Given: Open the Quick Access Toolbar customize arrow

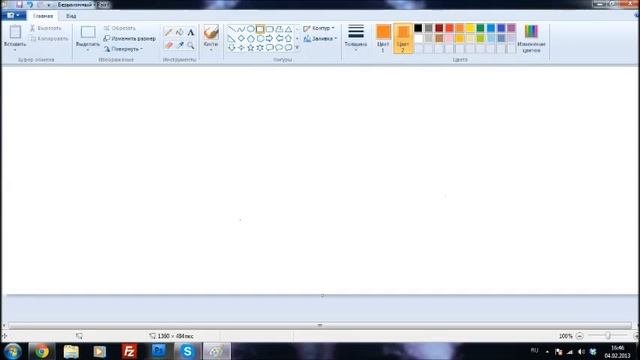Looking at the screenshot, I should coord(49,5).
